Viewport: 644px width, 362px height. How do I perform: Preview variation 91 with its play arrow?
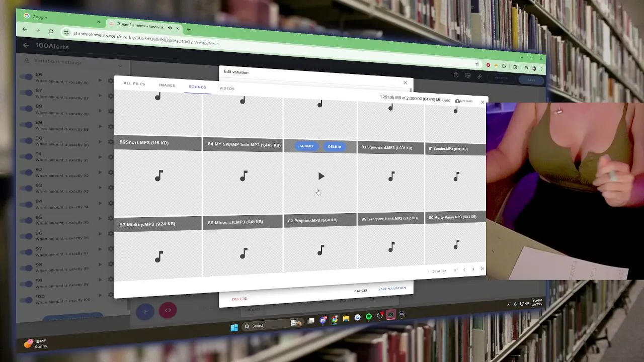click(100, 158)
